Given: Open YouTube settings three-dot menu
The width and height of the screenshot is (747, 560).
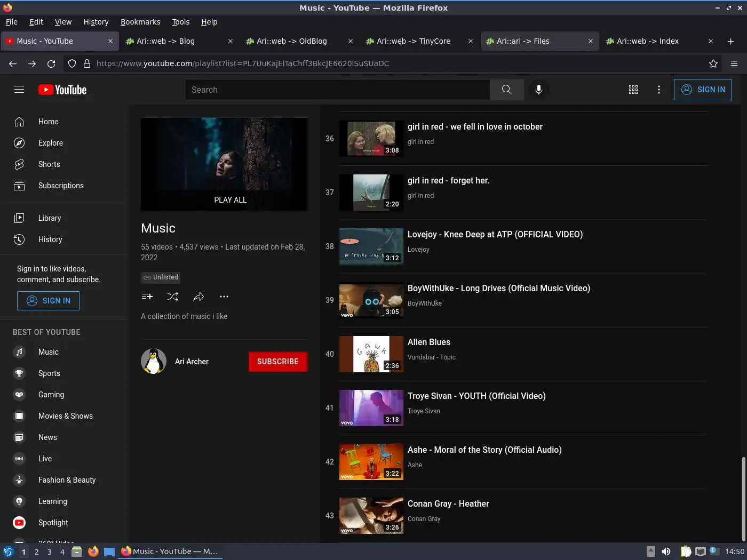Looking at the screenshot, I should coord(659,90).
